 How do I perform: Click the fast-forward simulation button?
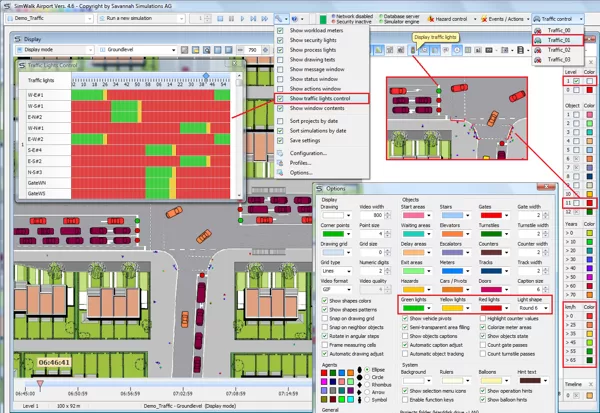265,18
